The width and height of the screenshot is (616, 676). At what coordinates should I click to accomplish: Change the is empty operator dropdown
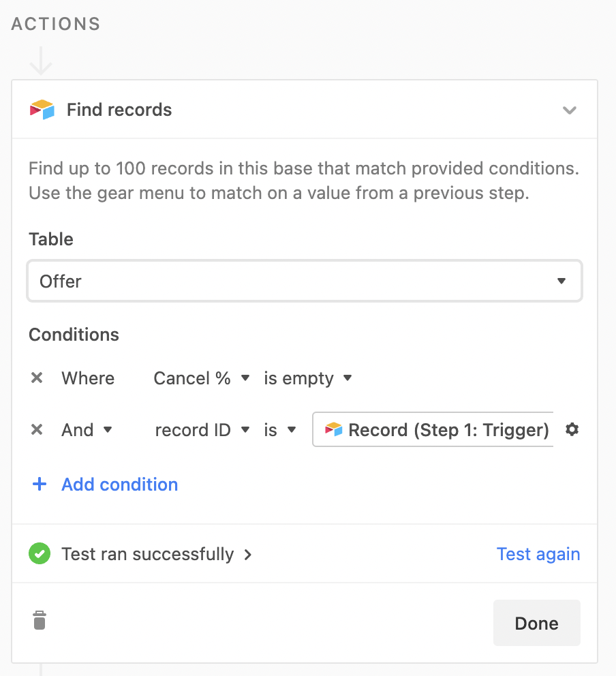(308, 378)
